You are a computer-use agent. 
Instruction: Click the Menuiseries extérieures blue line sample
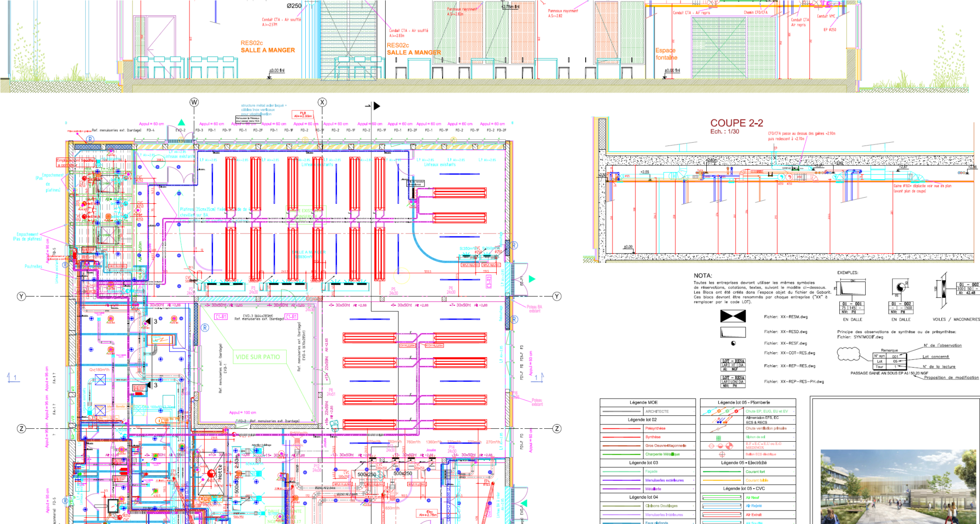point(621,480)
